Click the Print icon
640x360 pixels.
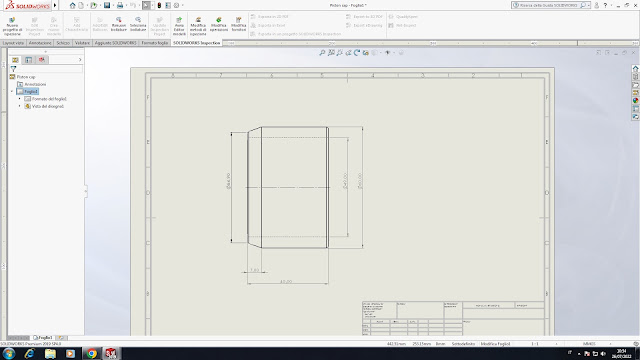click(120, 5)
